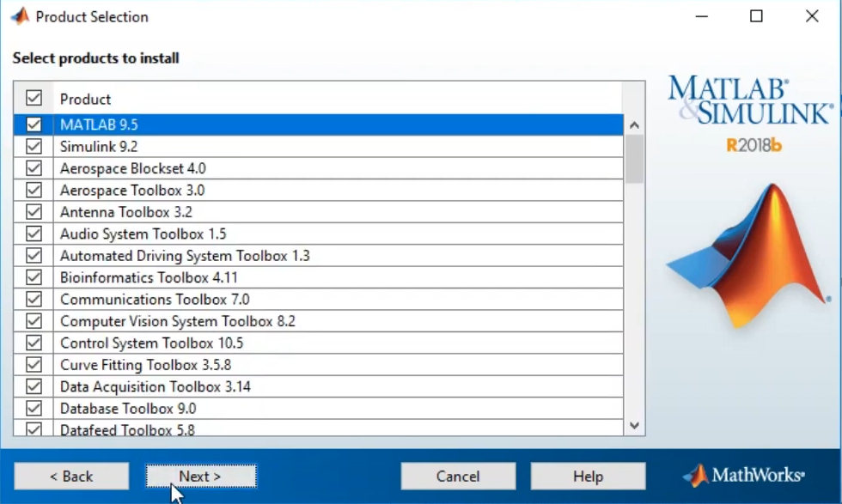Screen dimensions: 842x504
Task: Click the scrollbar up arrow
Action: [x=634, y=125]
